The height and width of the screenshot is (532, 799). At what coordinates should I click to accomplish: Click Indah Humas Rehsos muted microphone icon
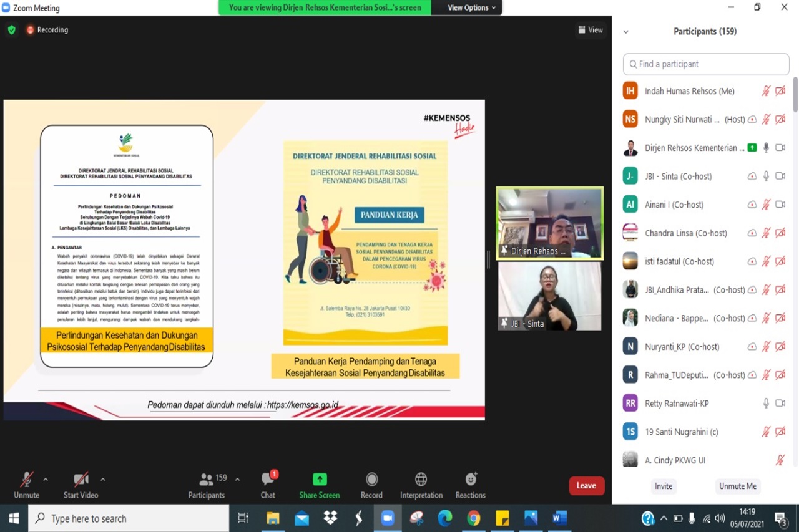766,91
